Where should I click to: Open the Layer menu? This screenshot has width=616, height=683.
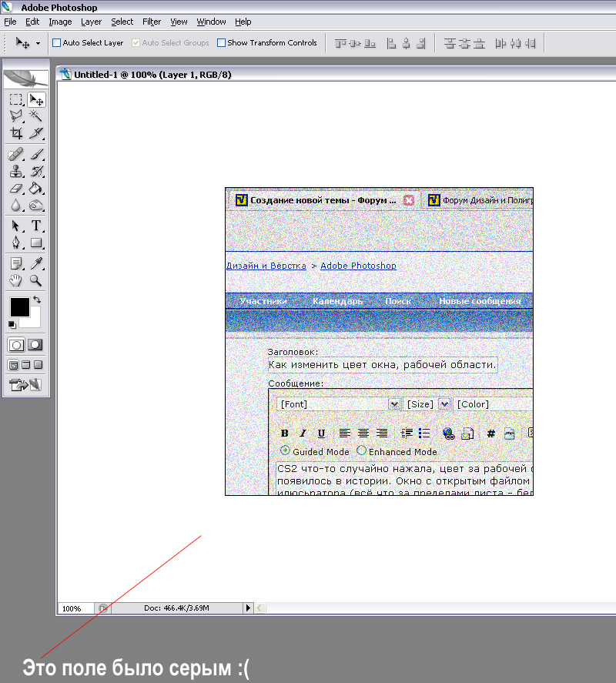(x=91, y=22)
